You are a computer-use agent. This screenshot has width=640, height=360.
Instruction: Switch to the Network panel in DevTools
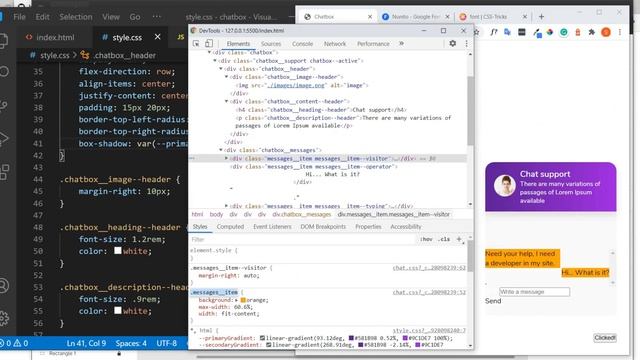pyautogui.click(x=335, y=44)
